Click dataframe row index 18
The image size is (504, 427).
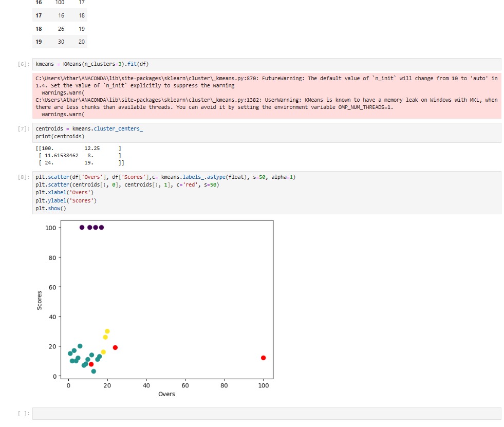pos(39,29)
